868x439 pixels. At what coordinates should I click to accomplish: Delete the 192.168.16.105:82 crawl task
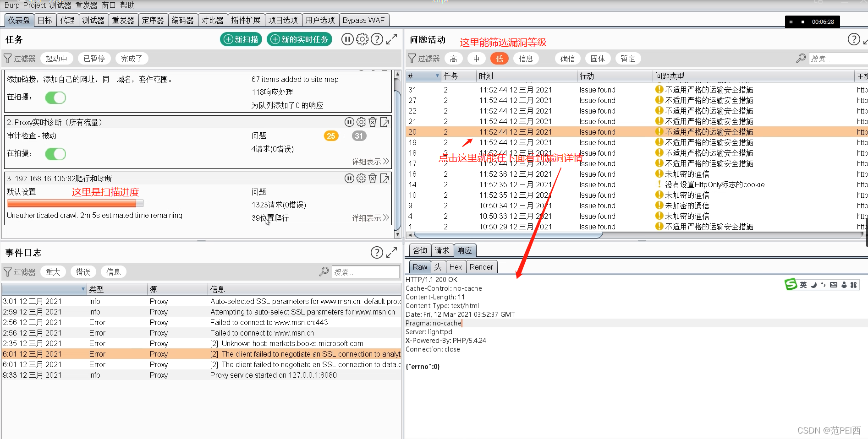click(373, 179)
